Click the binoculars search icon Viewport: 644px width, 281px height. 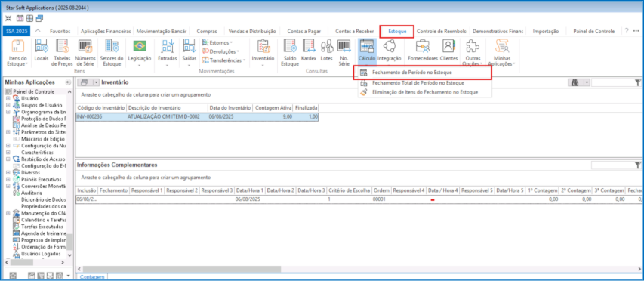pos(576,82)
